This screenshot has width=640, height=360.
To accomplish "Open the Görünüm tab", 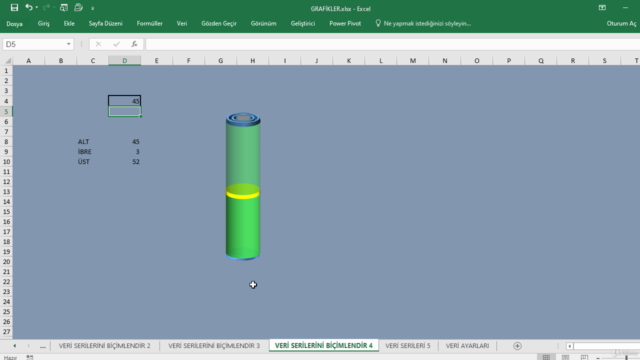I will coord(263,24).
